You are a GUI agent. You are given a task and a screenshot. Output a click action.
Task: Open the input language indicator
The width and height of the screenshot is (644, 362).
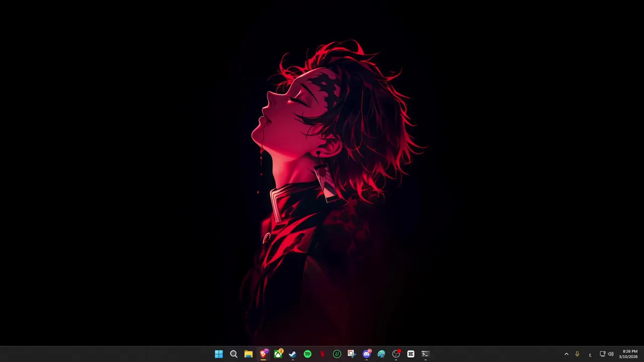point(590,354)
